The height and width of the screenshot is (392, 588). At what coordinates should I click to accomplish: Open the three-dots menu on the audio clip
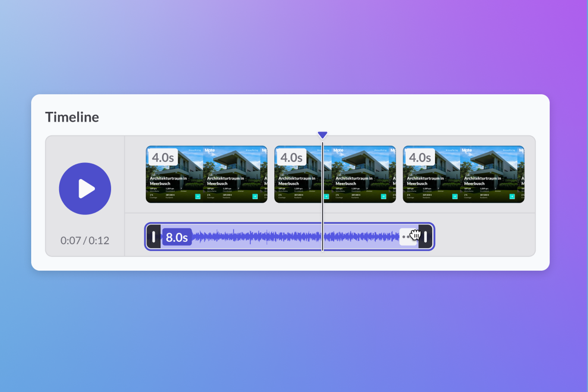pos(406,237)
